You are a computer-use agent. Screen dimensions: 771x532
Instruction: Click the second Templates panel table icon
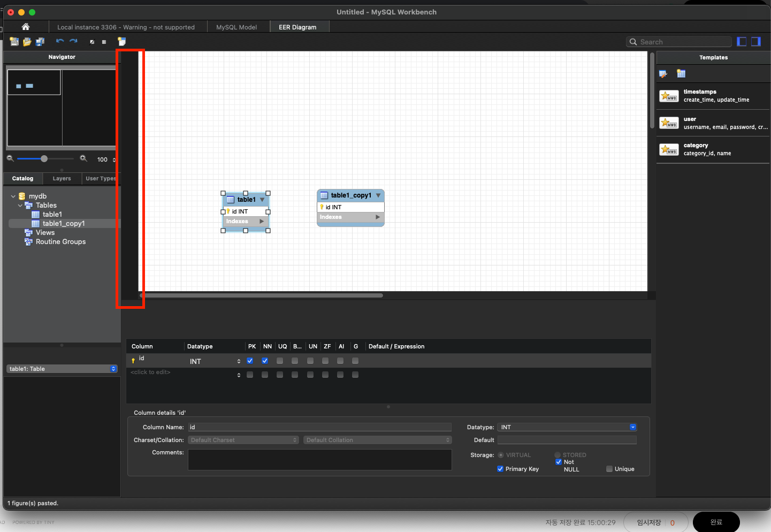point(681,74)
